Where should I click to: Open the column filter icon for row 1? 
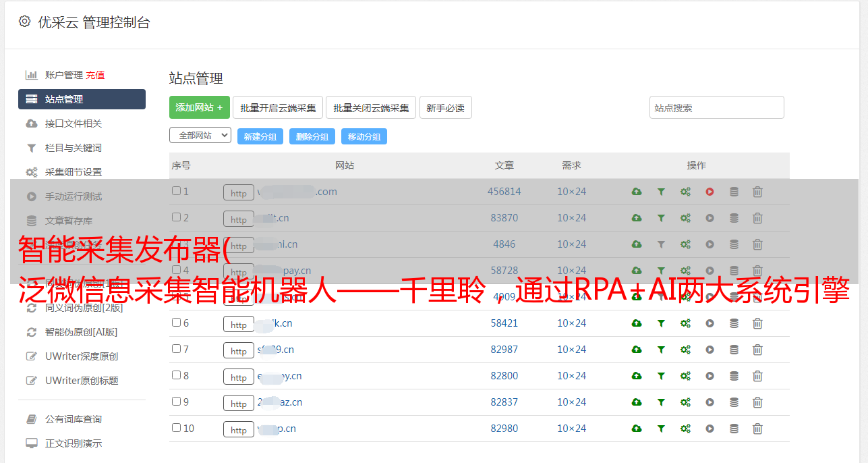[661, 192]
